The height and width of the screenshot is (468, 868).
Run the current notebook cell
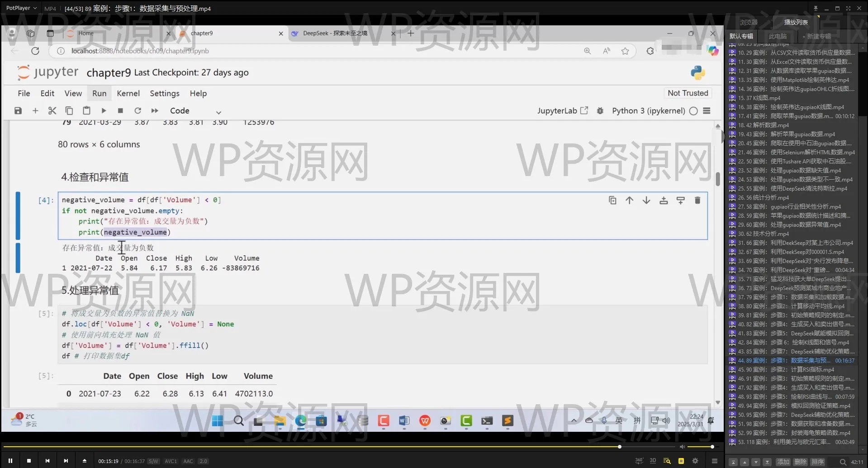tap(104, 110)
